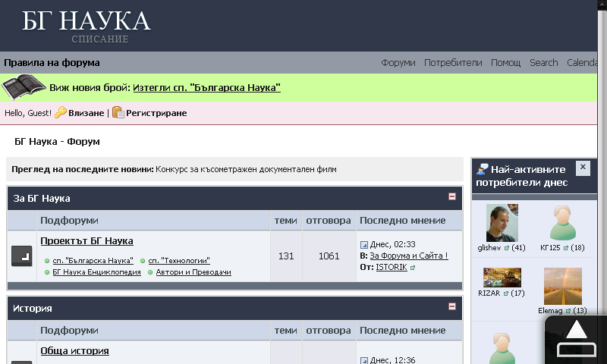Click the key icon beside Влизане

tap(60, 112)
